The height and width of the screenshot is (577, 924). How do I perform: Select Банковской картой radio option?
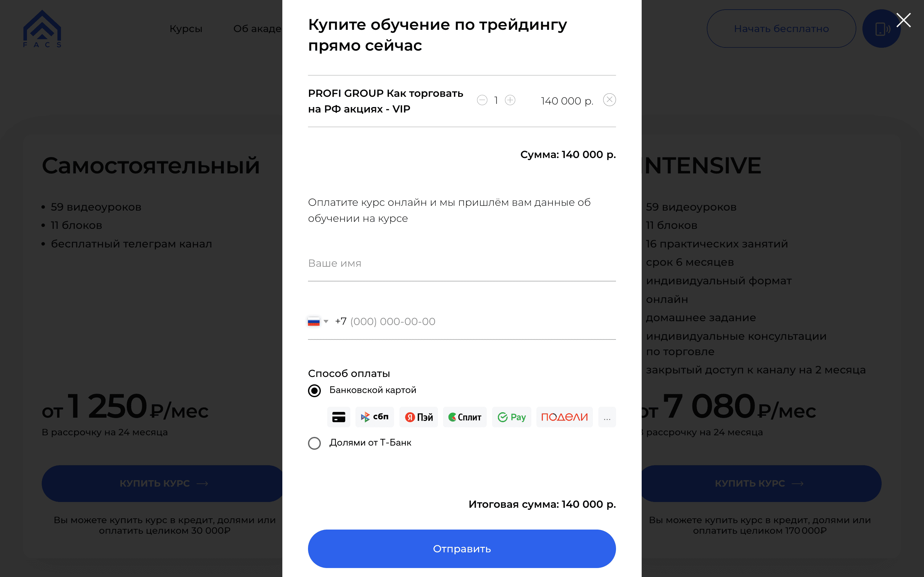tap(314, 390)
